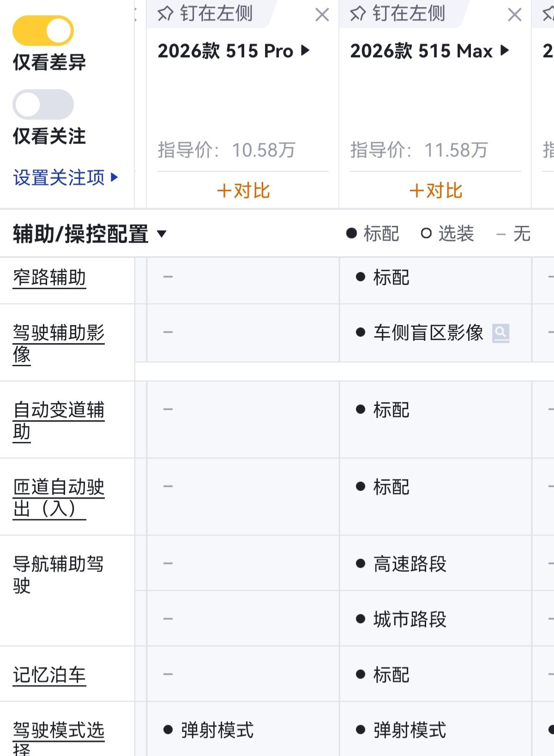Open the 车侧盲区影像 magnifier image icon
This screenshot has width=554, height=756.
point(500,333)
